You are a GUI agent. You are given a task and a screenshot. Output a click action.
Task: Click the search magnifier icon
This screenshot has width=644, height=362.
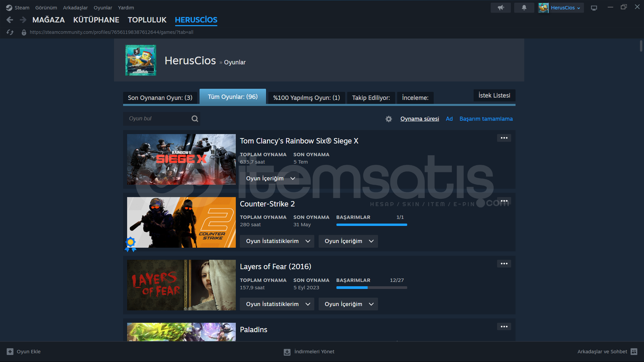coord(195,119)
